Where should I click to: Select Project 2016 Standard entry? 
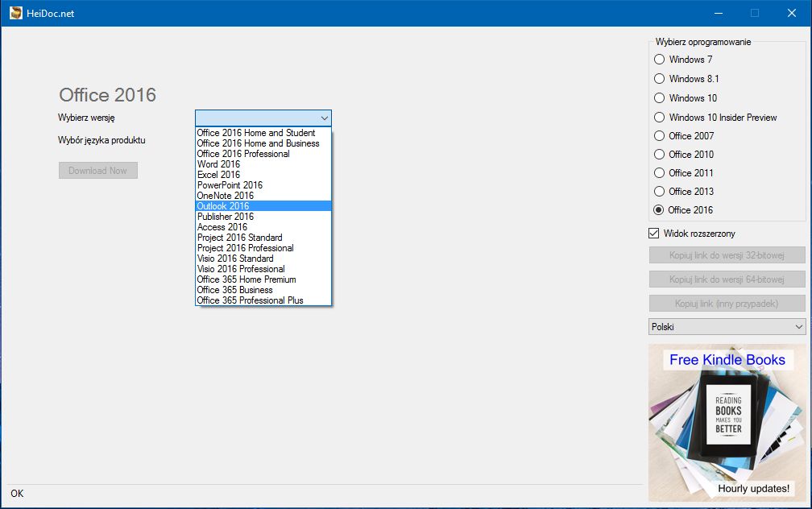tap(263, 238)
